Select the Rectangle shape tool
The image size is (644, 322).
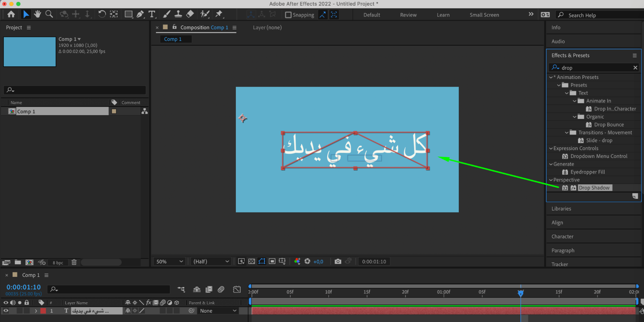[128, 14]
